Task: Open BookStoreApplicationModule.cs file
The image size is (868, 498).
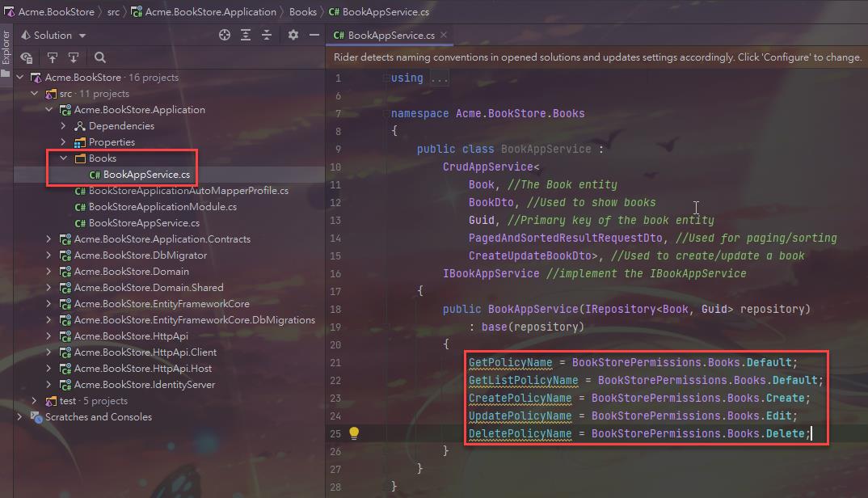Action: click(x=162, y=207)
